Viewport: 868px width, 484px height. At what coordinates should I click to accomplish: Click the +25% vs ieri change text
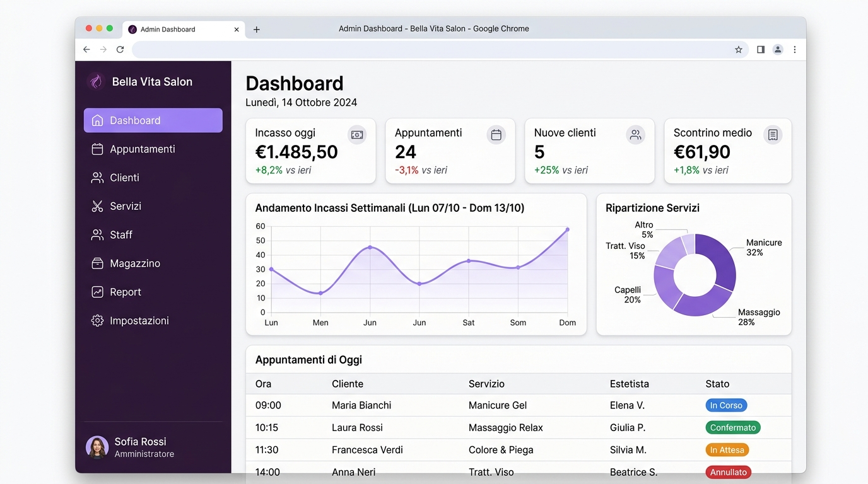561,170
